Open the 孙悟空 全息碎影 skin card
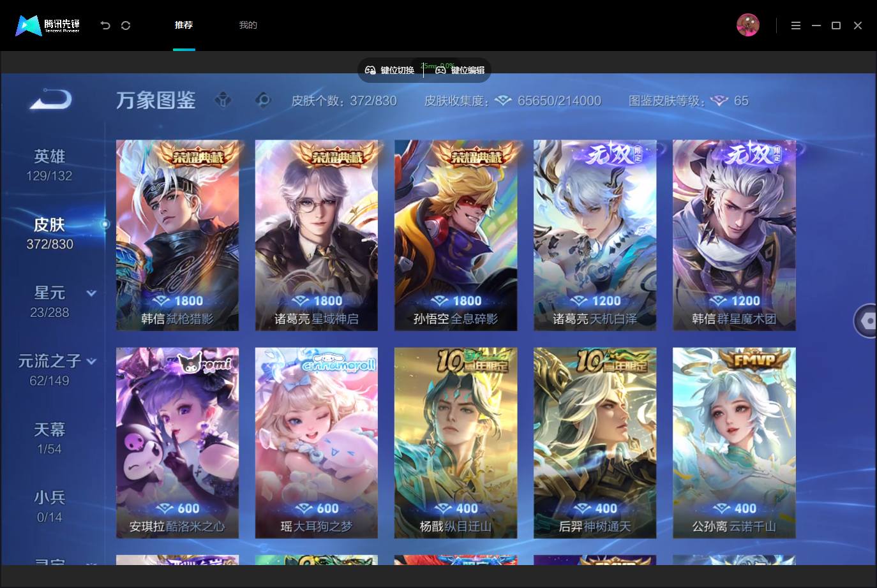The width and height of the screenshot is (877, 588). [x=456, y=235]
